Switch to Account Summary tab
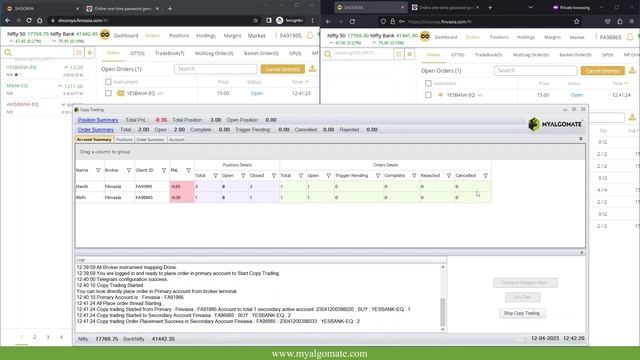 (x=94, y=140)
